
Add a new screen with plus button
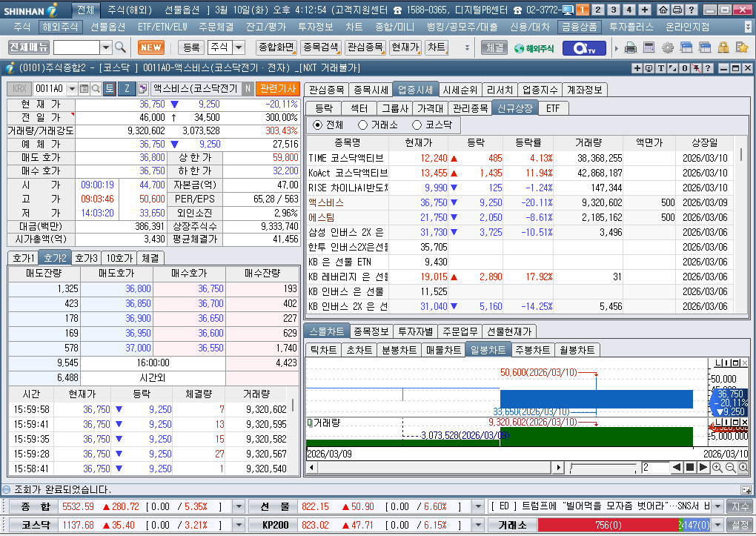(645, 10)
